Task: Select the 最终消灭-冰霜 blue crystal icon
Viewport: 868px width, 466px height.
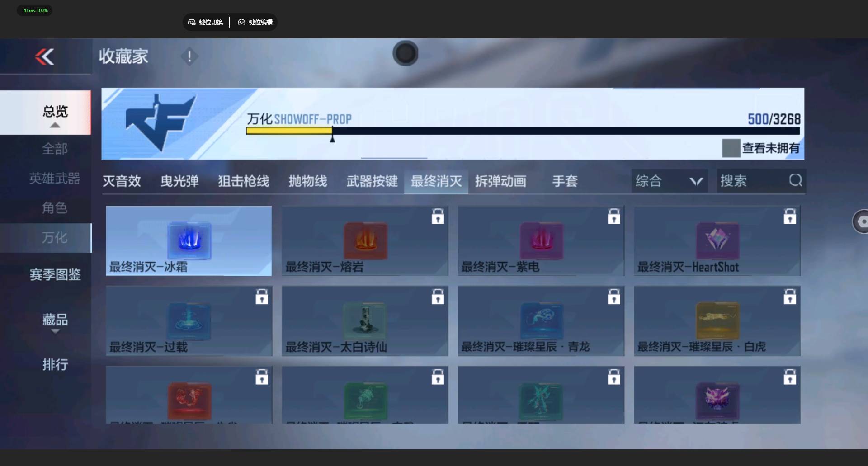Action: point(189,240)
